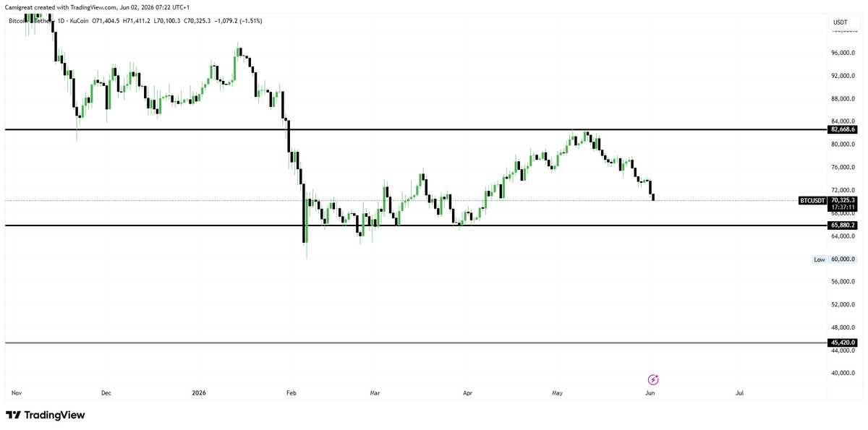Click the 72,000.0 price axis label
The image size is (868, 430).
843,190
